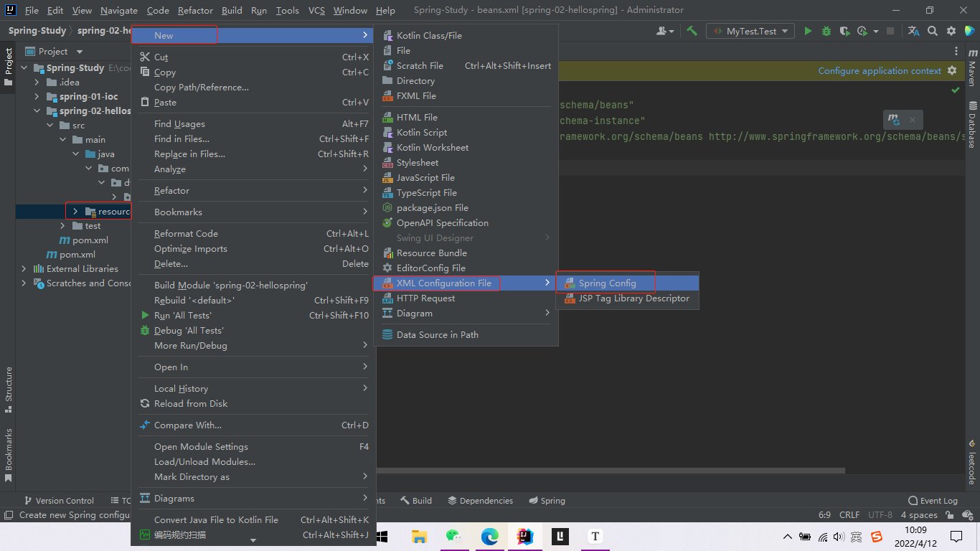Screen dimensions: 980x551
Task: Select pom.xml under the Spring-Study root
Action: (70, 255)
